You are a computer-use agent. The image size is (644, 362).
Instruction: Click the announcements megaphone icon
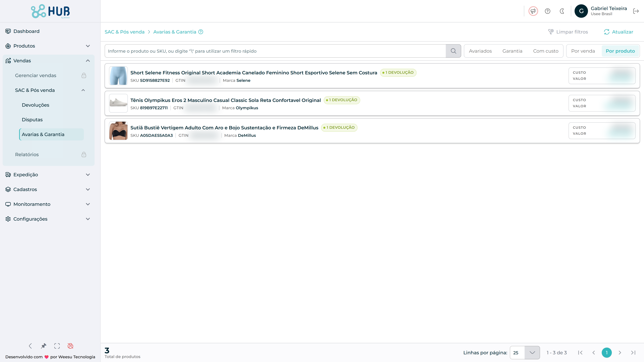coord(533,11)
